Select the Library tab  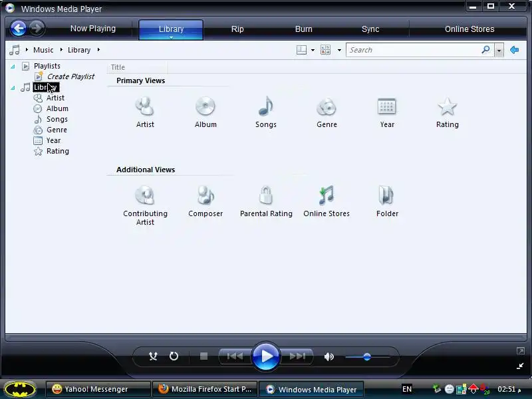tap(171, 29)
